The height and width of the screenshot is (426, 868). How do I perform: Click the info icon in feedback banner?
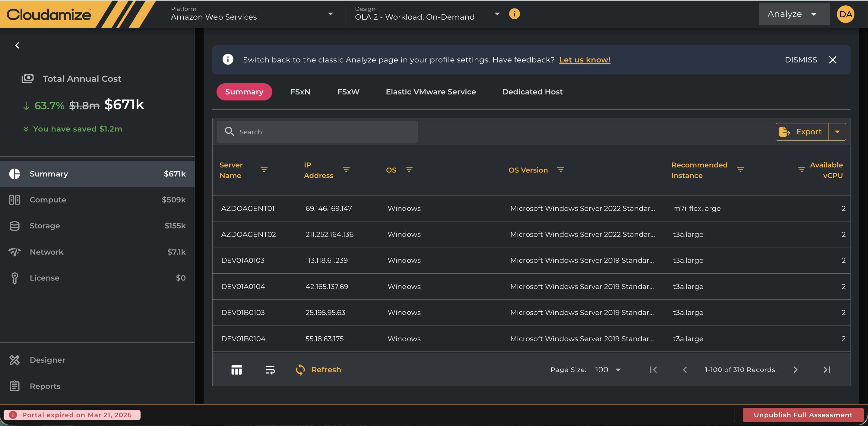[228, 60]
